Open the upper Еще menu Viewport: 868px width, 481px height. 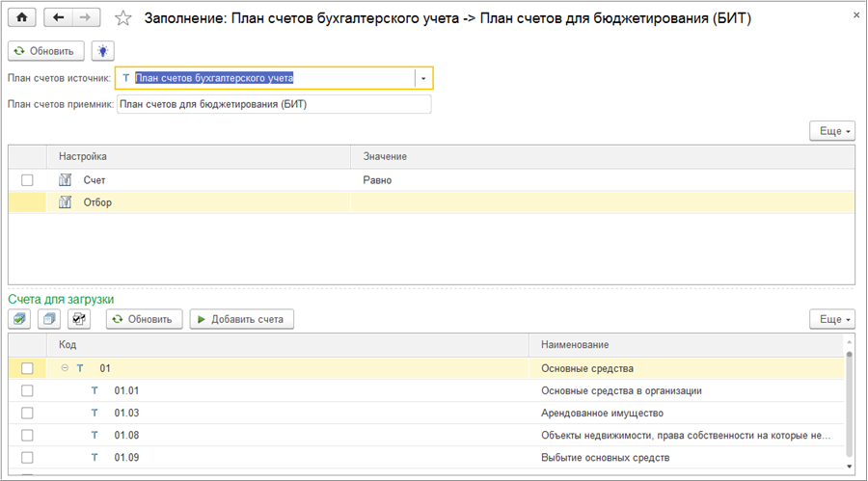pyautogui.click(x=830, y=131)
